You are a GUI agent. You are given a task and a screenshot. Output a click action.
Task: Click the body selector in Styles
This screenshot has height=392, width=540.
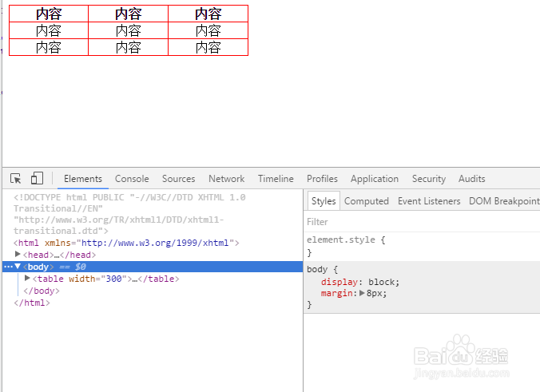point(317,269)
